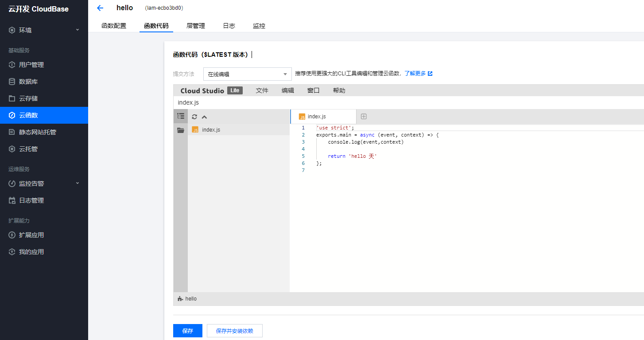Click the 保存 button
This screenshot has height=340, width=644.
pos(187,330)
